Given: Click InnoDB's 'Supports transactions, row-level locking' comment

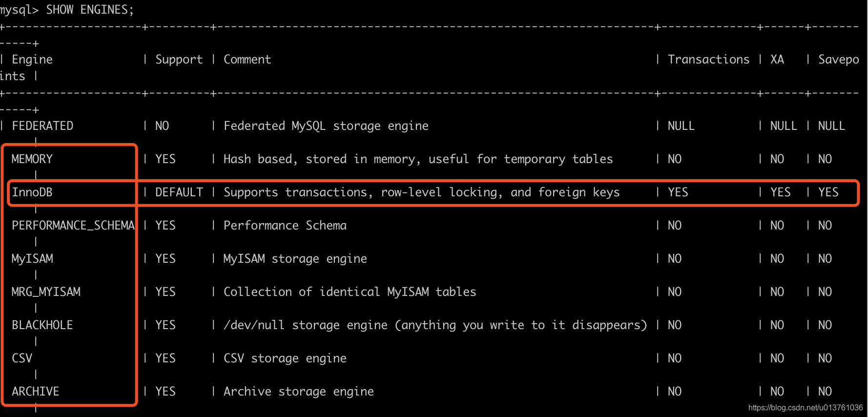Looking at the screenshot, I should click(421, 192).
